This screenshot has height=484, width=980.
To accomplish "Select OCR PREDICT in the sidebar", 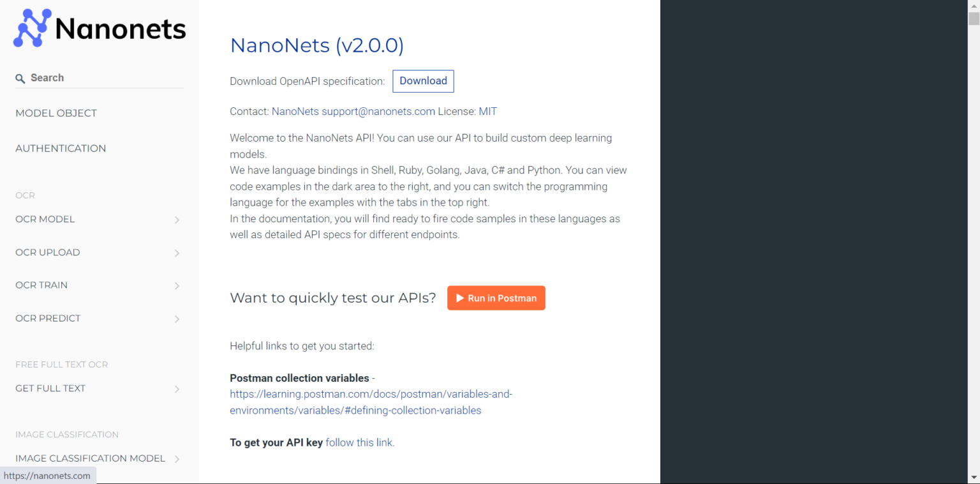I will pyautogui.click(x=48, y=318).
